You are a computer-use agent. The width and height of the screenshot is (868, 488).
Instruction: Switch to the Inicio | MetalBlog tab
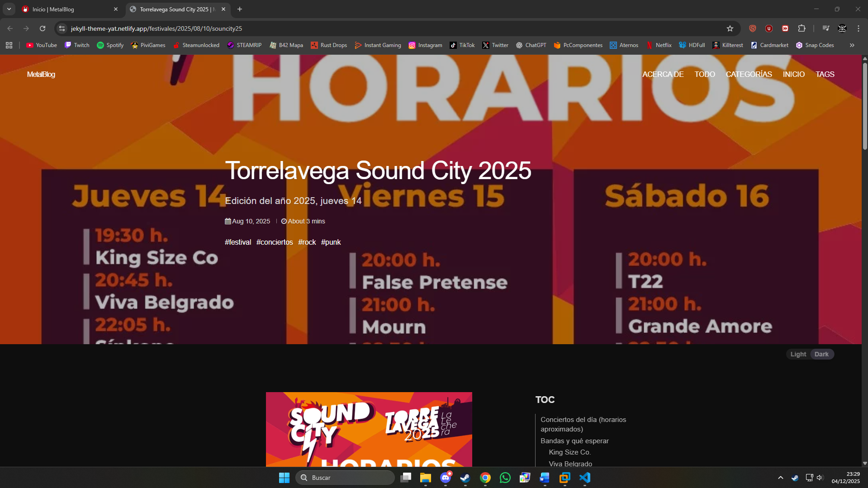[68, 9]
